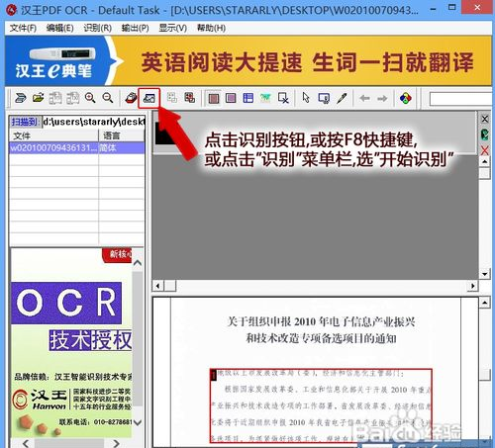
Task: Click the red grid region icon
Action: (x=189, y=98)
